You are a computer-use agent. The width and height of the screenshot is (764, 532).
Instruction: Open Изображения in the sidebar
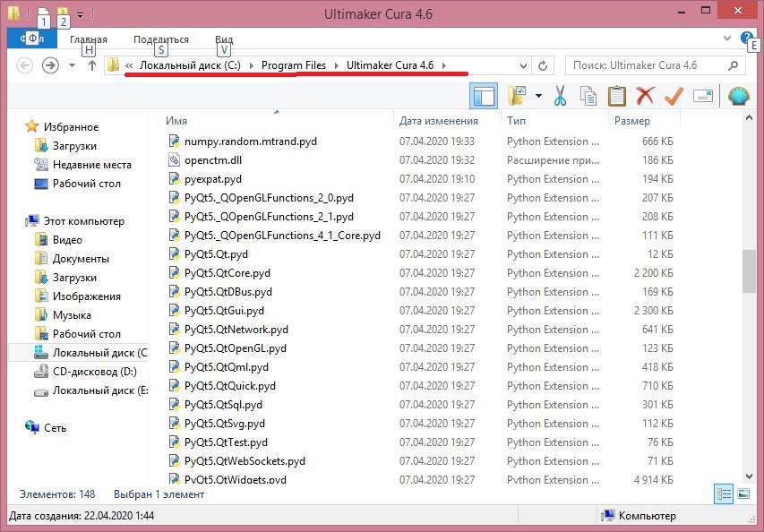click(x=86, y=296)
